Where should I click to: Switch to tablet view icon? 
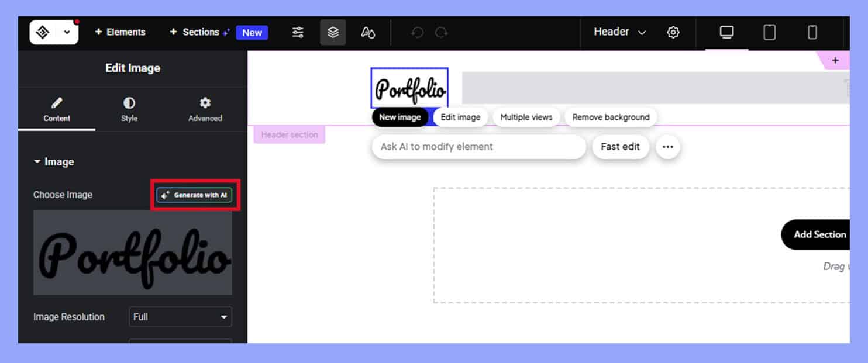[770, 33]
